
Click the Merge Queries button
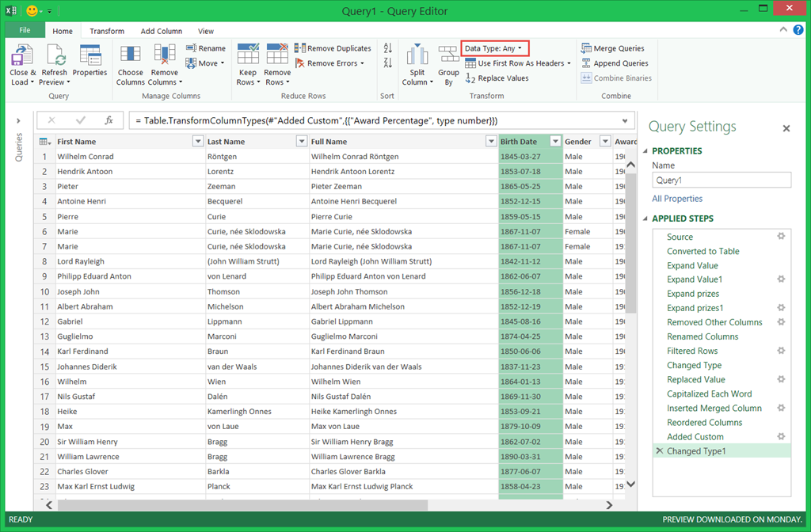click(613, 48)
